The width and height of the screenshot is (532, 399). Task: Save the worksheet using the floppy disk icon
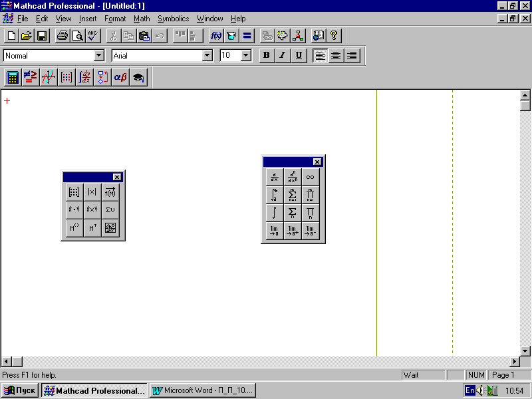click(42, 36)
